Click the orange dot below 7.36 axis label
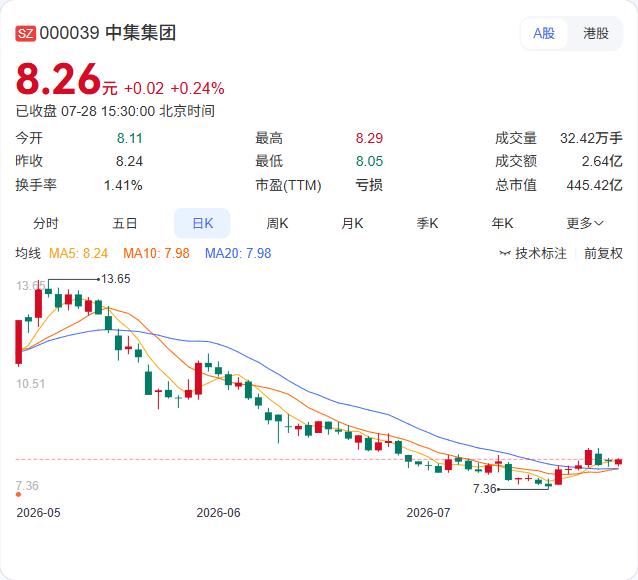This screenshot has width=638, height=580. (18, 494)
